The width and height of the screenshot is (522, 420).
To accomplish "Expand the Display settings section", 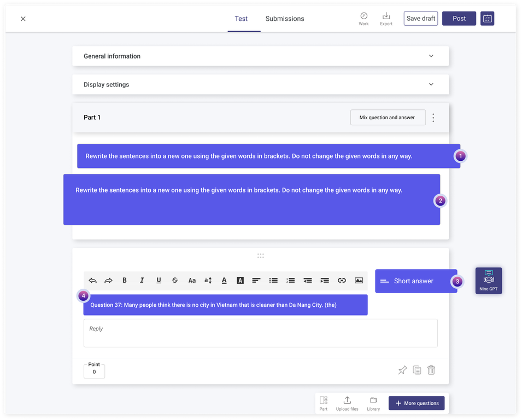I will tap(431, 85).
